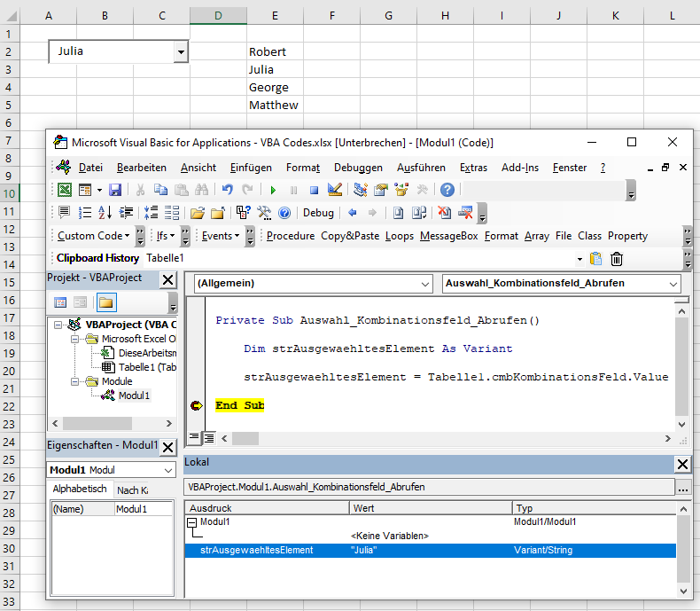Open the Datei menu
700x611 pixels.
point(90,168)
